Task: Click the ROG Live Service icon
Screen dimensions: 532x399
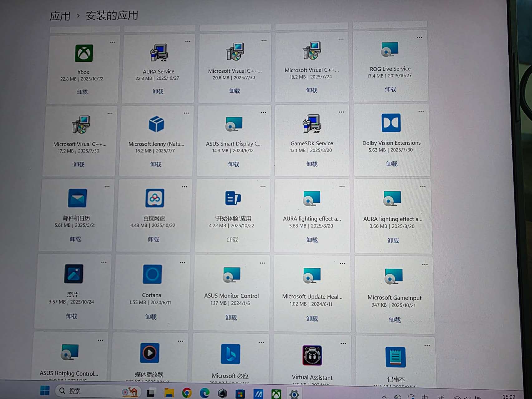Action: [x=390, y=50]
